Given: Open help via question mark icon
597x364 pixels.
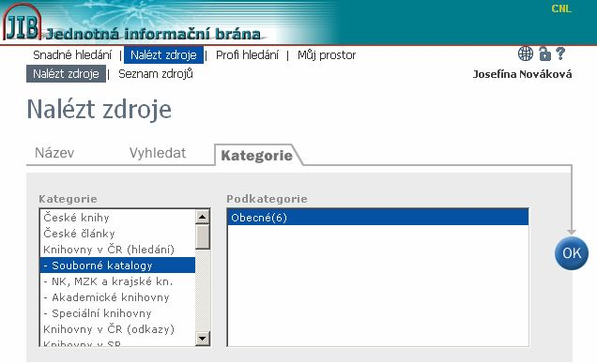Looking at the screenshot, I should (560, 53).
